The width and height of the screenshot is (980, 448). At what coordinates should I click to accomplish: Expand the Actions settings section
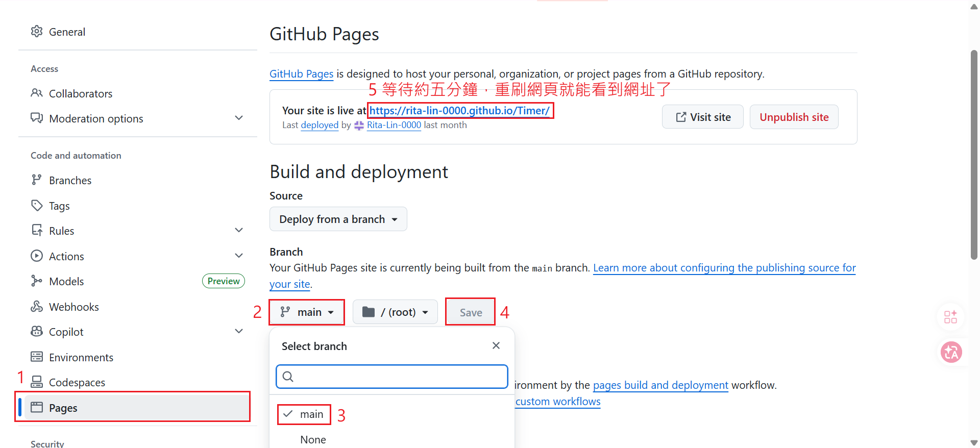[238, 256]
